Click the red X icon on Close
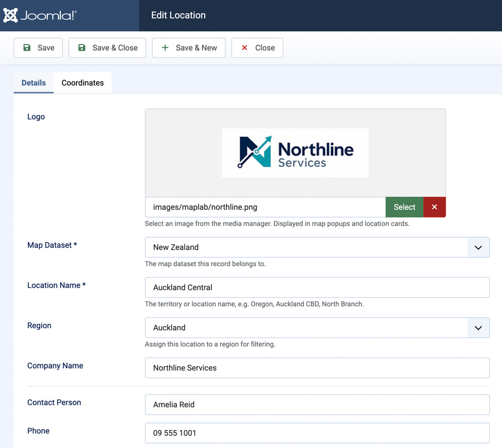Image resolution: width=502 pixels, height=448 pixels. [x=244, y=48]
